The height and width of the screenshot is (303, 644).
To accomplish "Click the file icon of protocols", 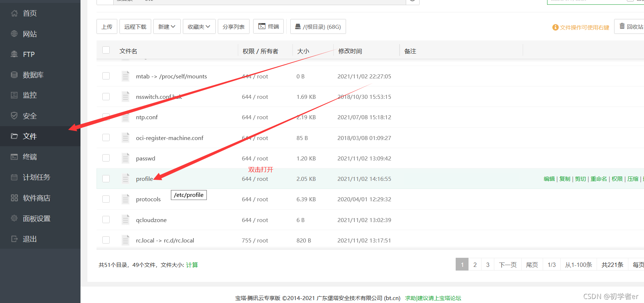I will point(126,199).
